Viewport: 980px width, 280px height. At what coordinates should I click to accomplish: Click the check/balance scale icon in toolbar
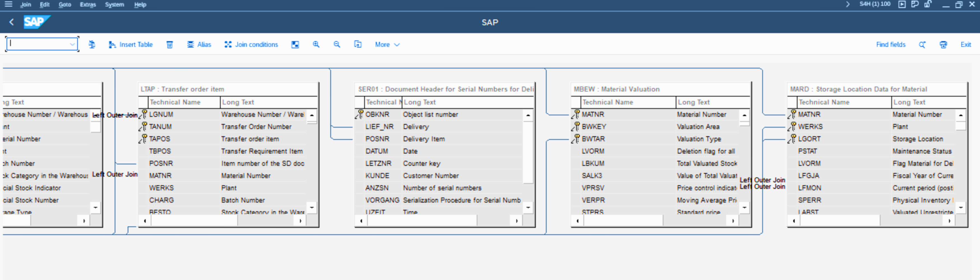point(92,45)
